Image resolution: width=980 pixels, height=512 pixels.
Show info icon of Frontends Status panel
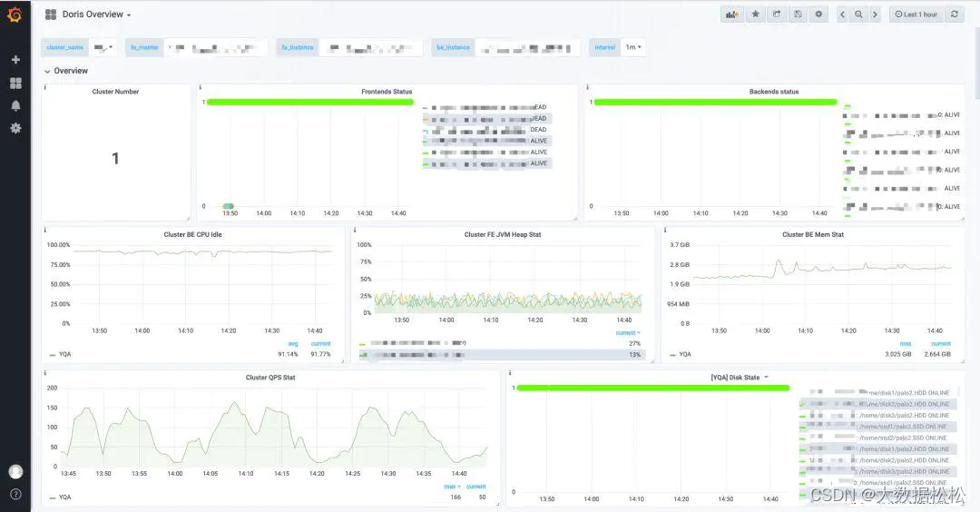[x=200, y=87]
